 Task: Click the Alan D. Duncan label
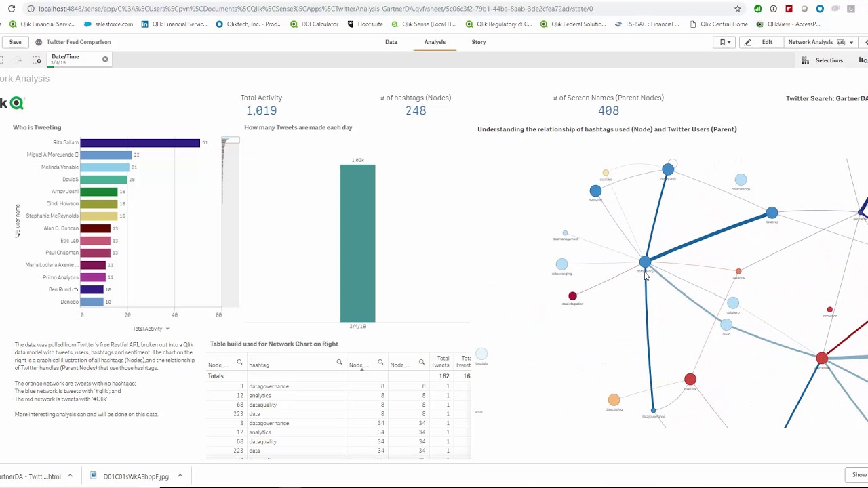[61, 228]
